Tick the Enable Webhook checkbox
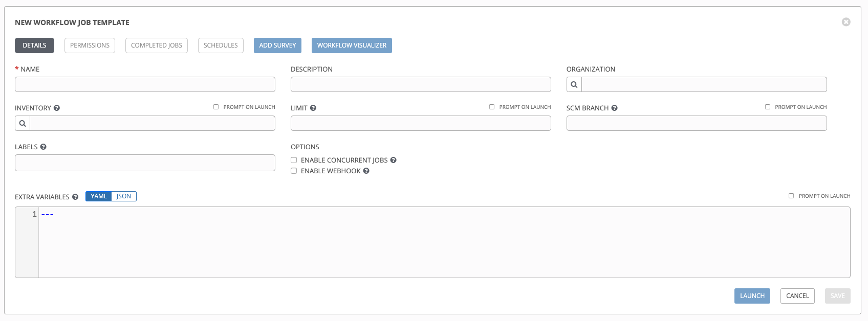Viewport: 868px width, 321px height. pyautogui.click(x=294, y=171)
